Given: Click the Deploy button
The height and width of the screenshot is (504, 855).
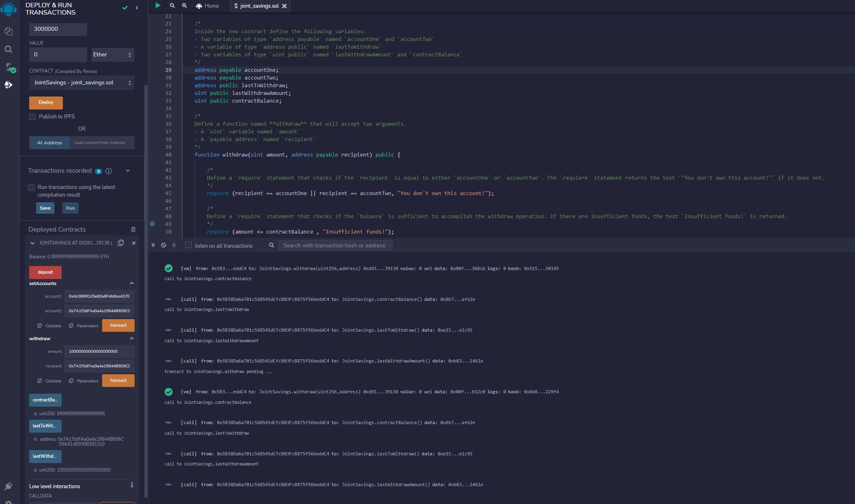Looking at the screenshot, I should point(45,103).
